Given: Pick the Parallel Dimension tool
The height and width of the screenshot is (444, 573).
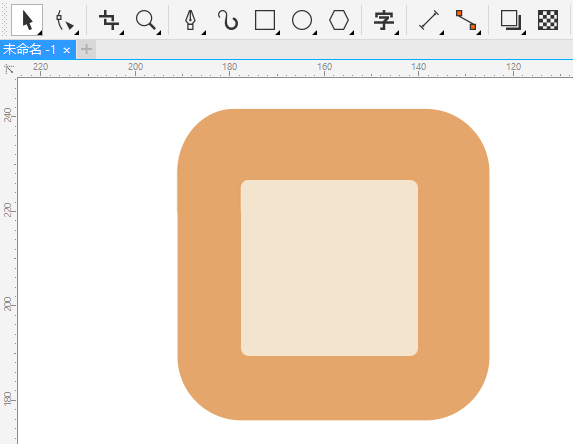Looking at the screenshot, I should tap(429, 20).
